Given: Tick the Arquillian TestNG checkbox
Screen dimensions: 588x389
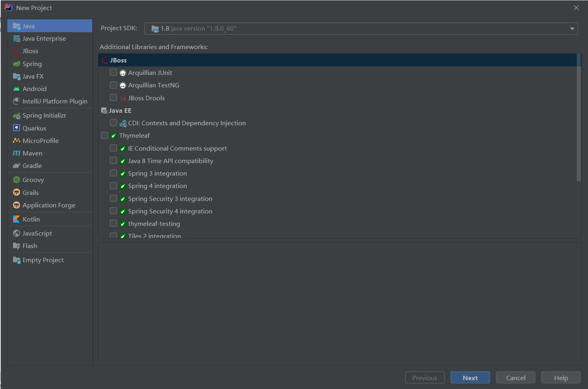Looking at the screenshot, I should coord(114,85).
